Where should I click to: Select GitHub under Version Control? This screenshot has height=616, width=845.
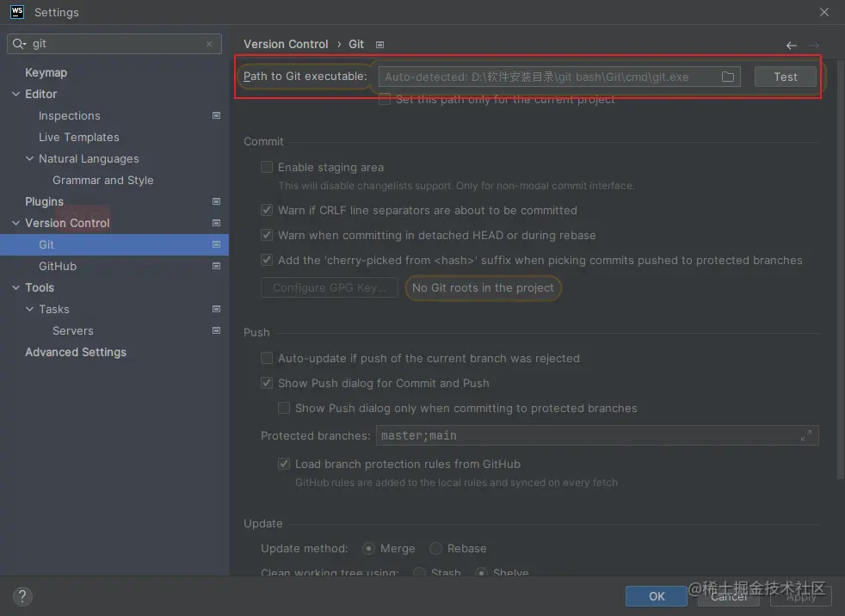click(58, 266)
